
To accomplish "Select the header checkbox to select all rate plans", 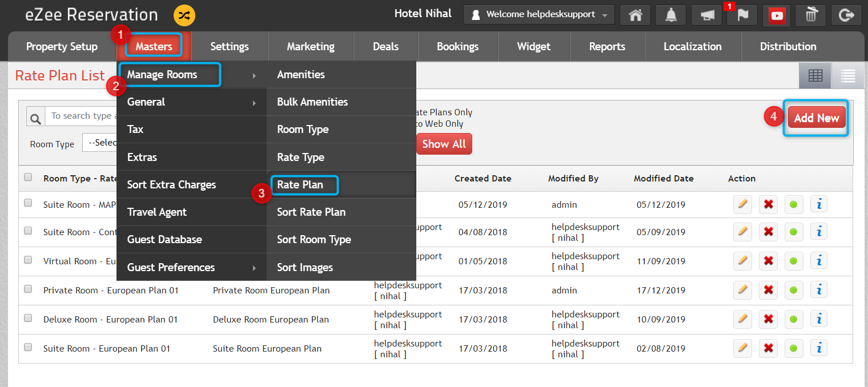I will coord(28,177).
